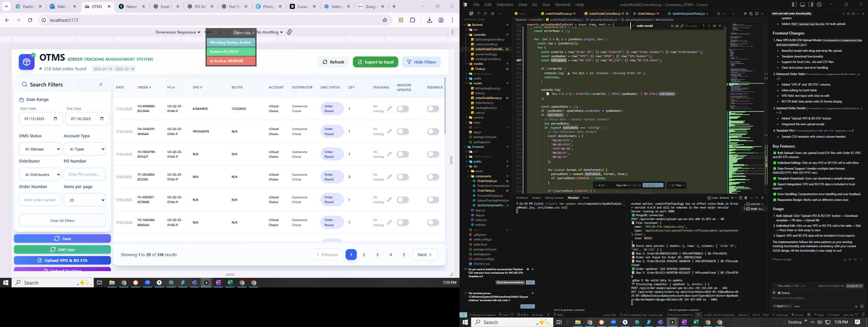868x327 pixels.
Task: Close the Search Filters panel with the X
Action: tap(101, 85)
